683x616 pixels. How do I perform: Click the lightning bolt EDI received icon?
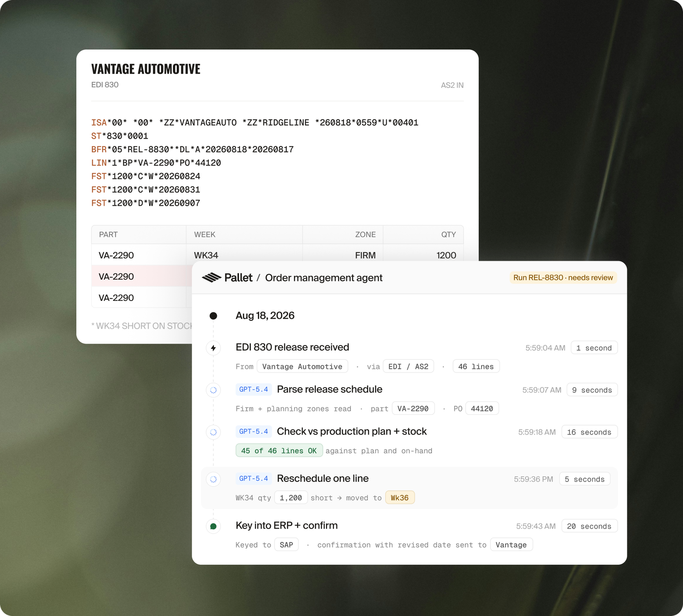[213, 348]
